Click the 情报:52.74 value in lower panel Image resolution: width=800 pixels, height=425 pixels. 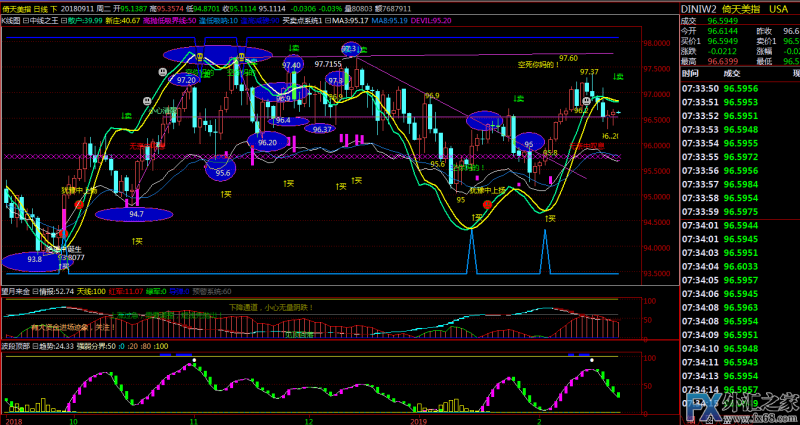56,291
